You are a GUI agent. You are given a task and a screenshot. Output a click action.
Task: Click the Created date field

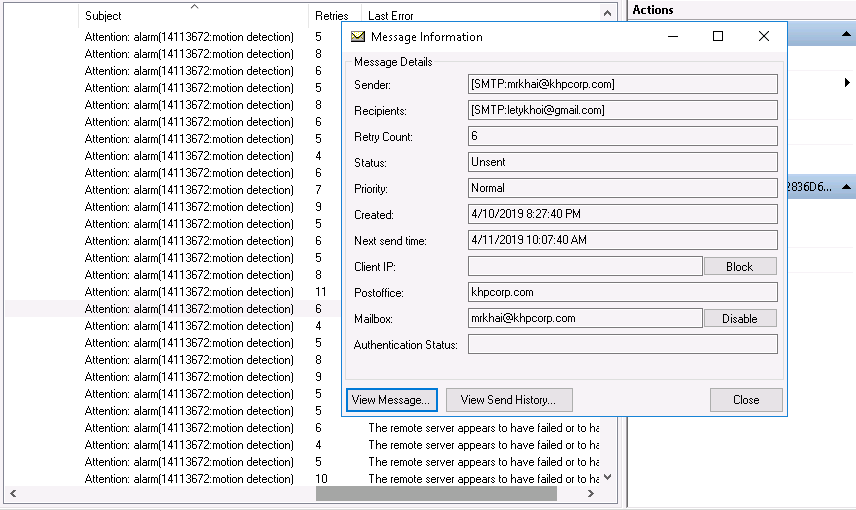click(x=622, y=214)
